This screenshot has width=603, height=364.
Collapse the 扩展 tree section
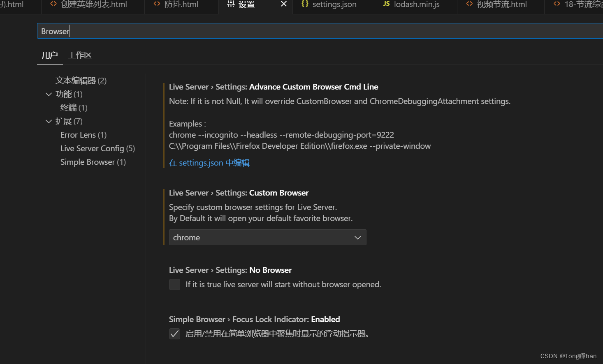click(x=49, y=121)
